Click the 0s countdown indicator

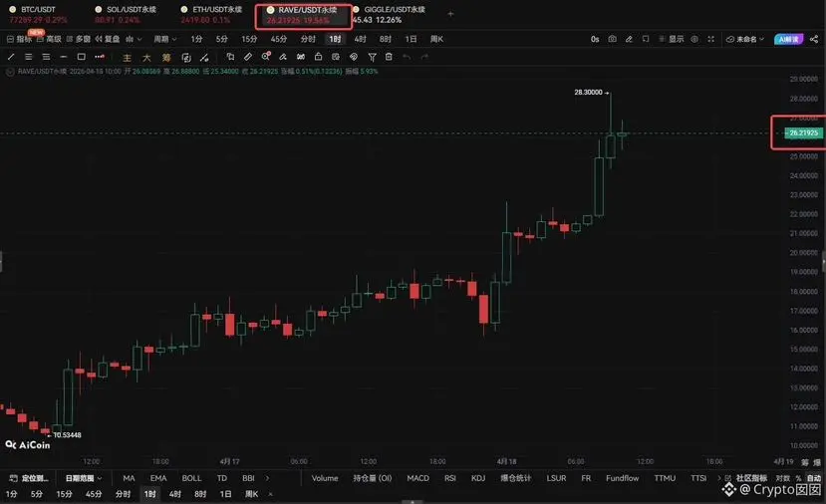coord(595,39)
